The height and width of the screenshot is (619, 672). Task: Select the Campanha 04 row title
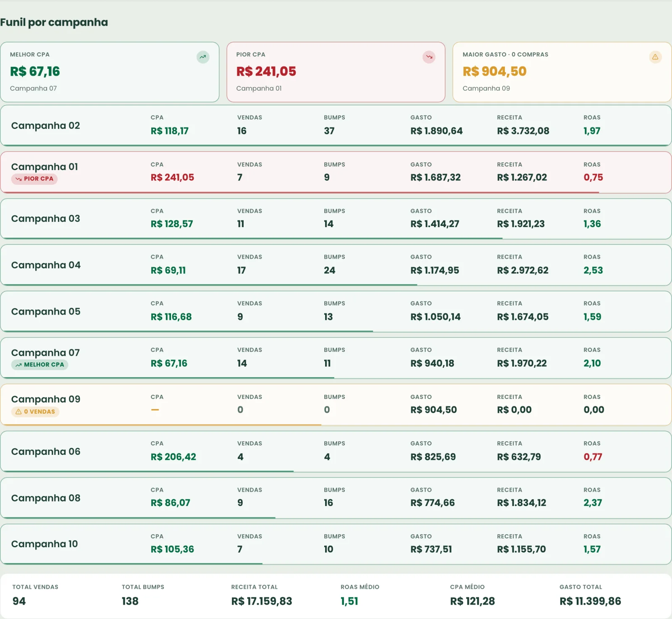(x=46, y=265)
